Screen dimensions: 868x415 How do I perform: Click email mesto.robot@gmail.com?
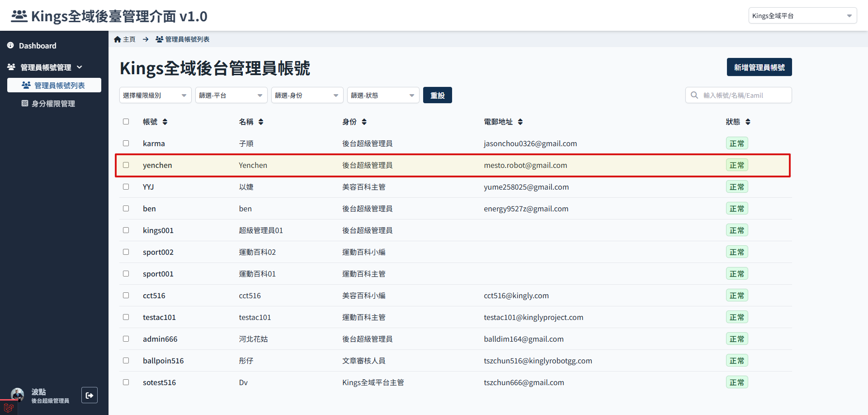(525, 165)
